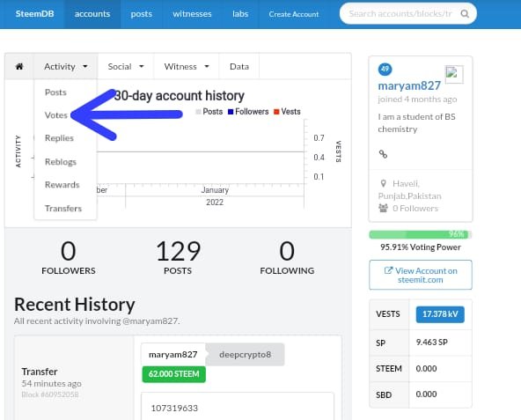Click the home icon tab
The height and width of the screenshot is (420, 521).
tap(19, 67)
